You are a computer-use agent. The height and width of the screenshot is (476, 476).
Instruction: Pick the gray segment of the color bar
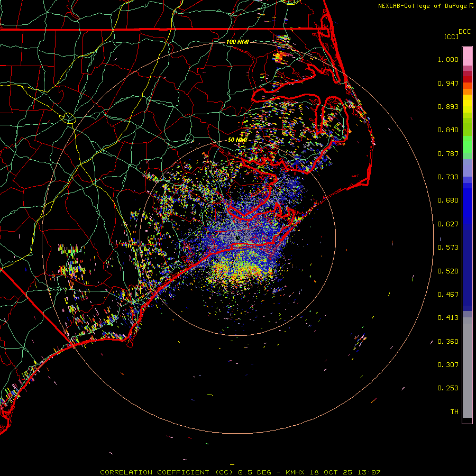pyautogui.click(x=467, y=368)
